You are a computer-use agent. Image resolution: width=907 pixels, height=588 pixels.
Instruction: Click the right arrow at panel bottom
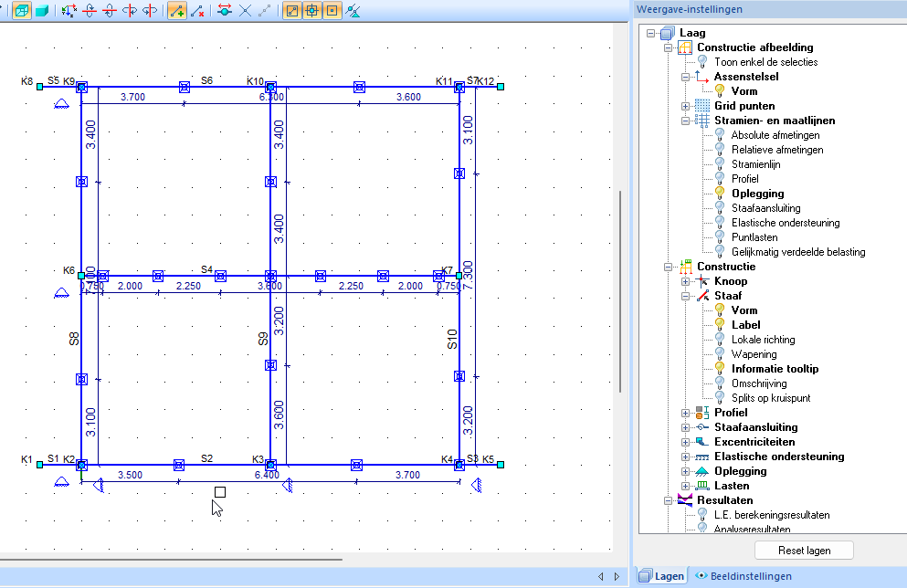point(617,576)
